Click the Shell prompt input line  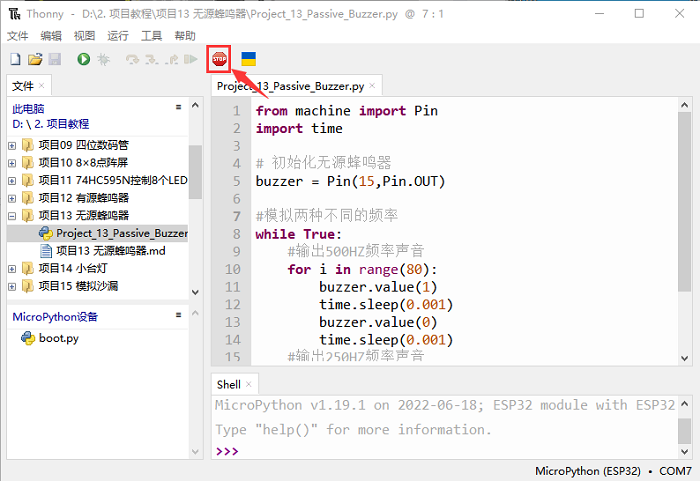pos(450,451)
